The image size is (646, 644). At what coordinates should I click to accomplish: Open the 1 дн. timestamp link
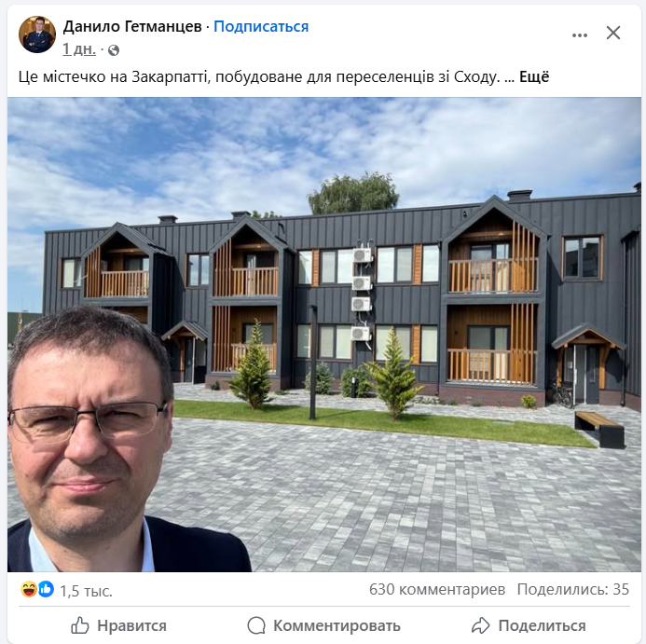pos(79,49)
